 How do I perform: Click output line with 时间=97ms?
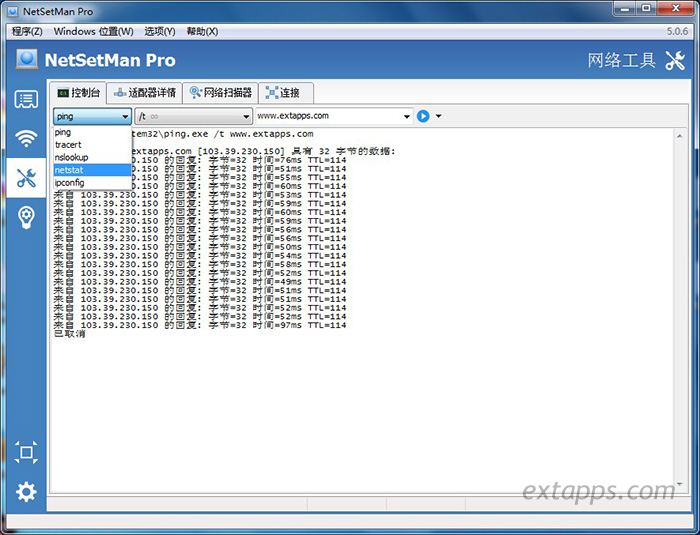tap(200, 325)
